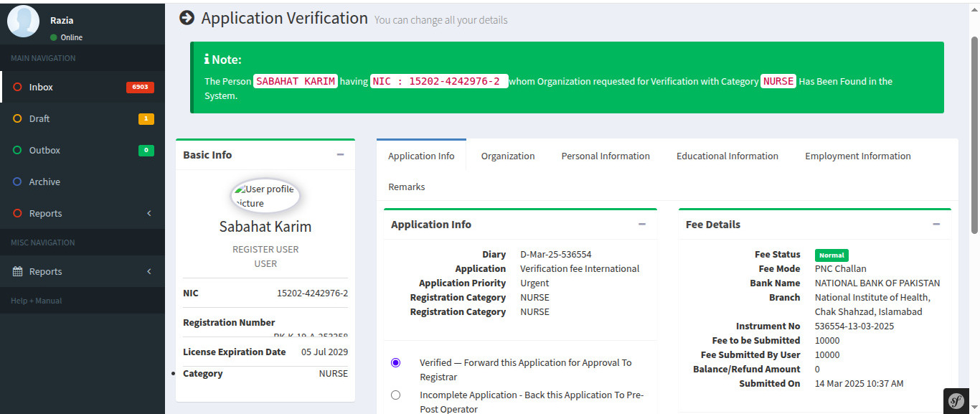Click the Normal fee status badge
This screenshot has height=414, width=980.
tap(831, 255)
